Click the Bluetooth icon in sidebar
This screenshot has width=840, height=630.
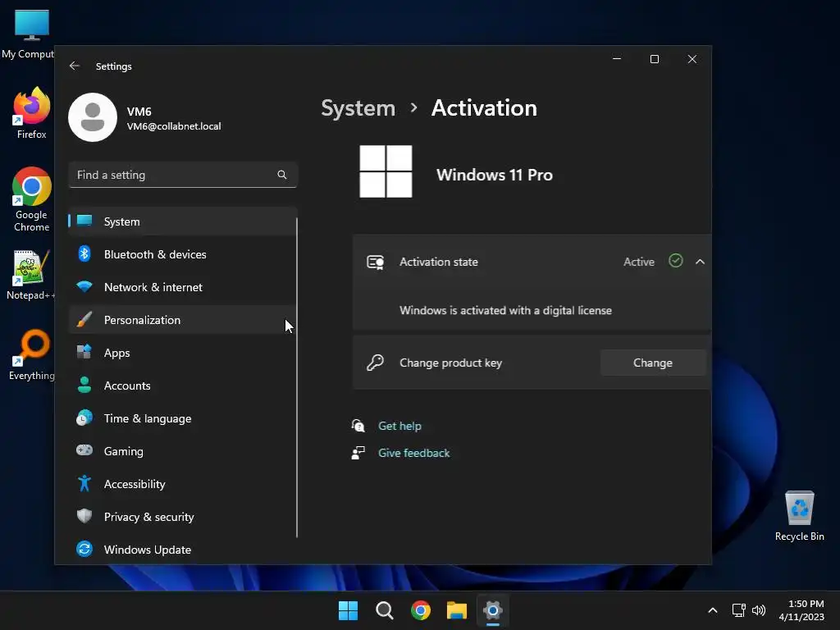pyautogui.click(x=84, y=253)
